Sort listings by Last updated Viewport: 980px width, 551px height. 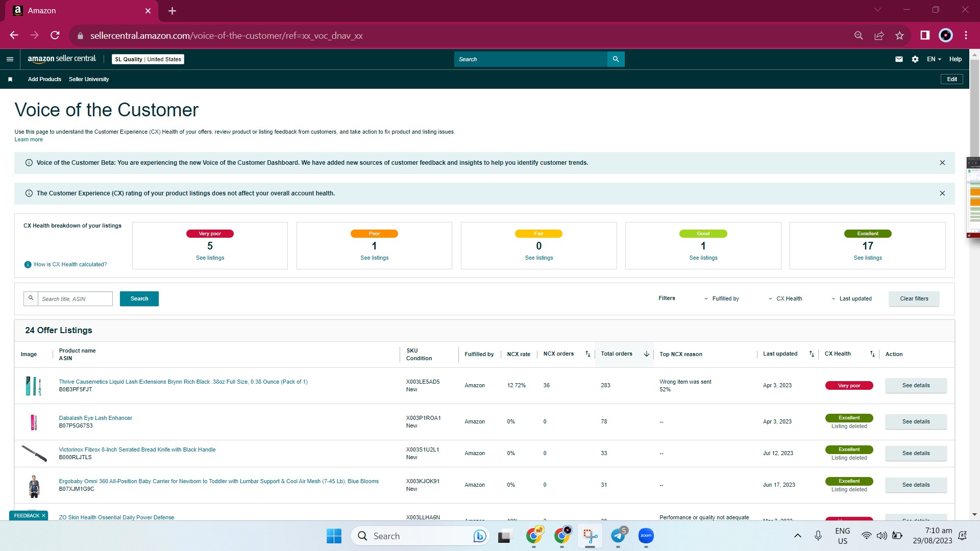pos(812,354)
